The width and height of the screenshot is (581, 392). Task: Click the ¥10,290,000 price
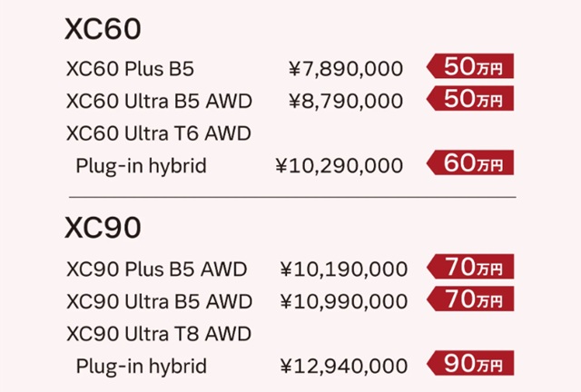click(340, 166)
